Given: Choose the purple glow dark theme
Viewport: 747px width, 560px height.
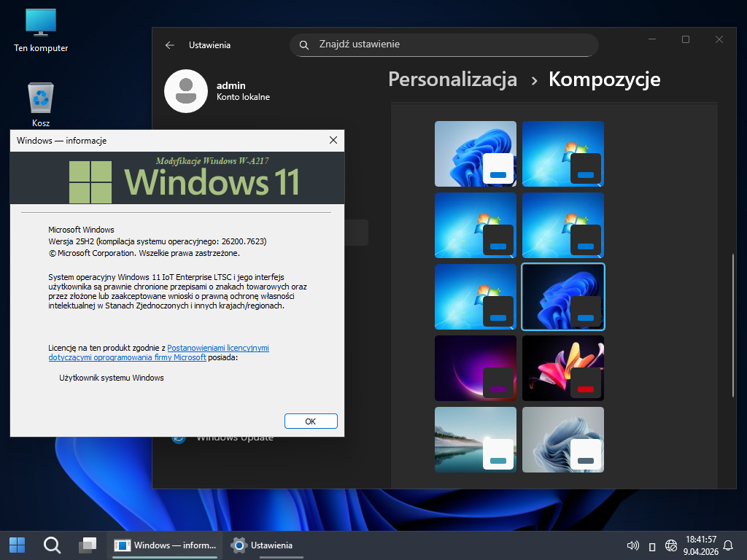Looking at the screenshot, I should tap(475, 368).
